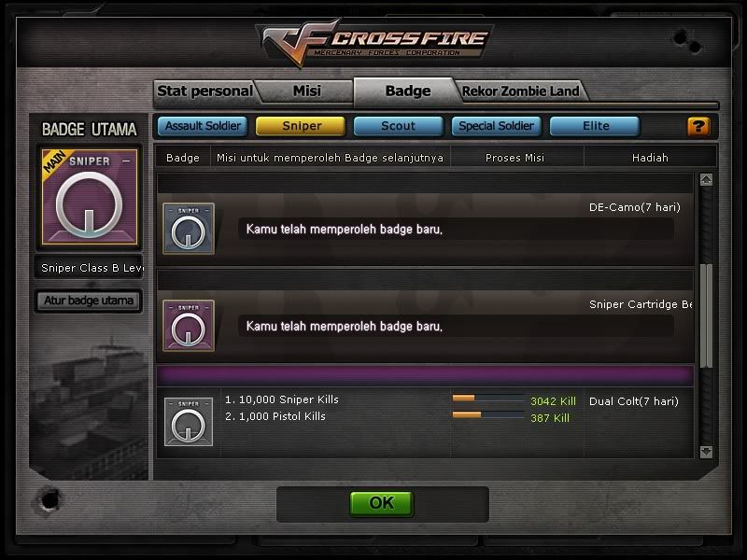Image resolution: width=747 pixels, height=560 pixels.
Task: Click the badge list scrollbar thumb
Action: click(707, 315)
